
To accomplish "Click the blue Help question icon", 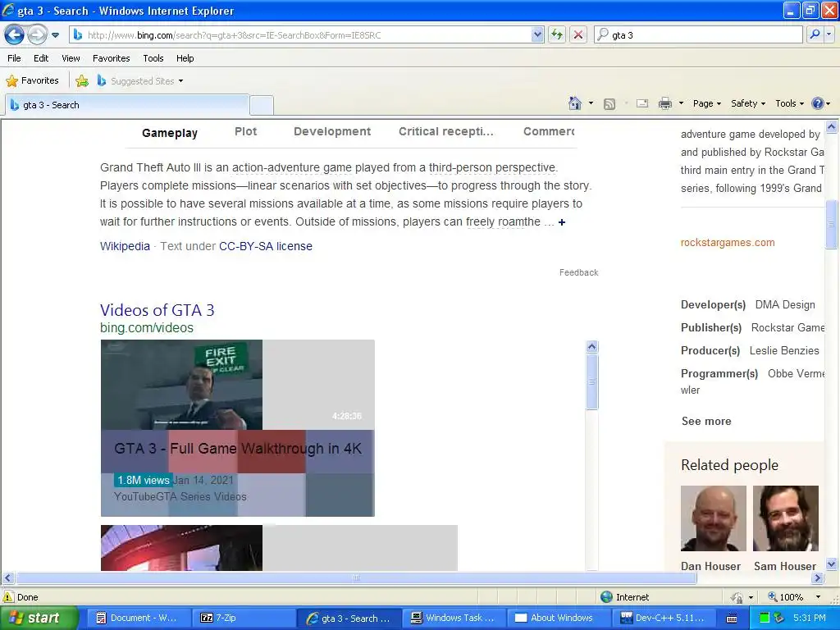I will click(x=818, y=103).
